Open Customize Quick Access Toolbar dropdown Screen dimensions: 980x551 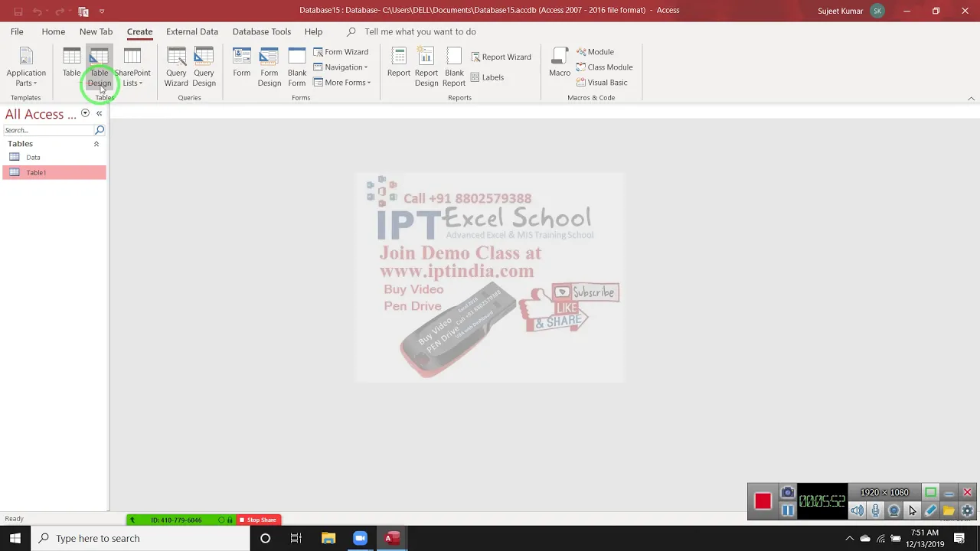(102, 11)
